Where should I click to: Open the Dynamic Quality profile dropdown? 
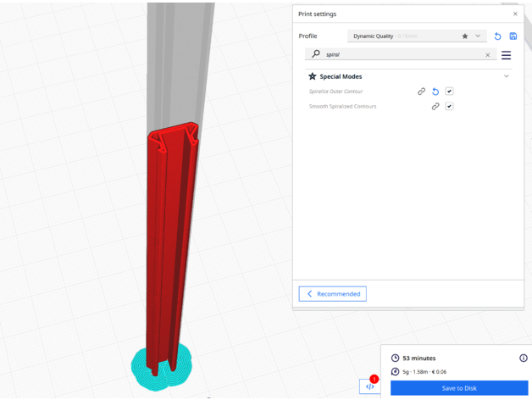click(416, 36)
